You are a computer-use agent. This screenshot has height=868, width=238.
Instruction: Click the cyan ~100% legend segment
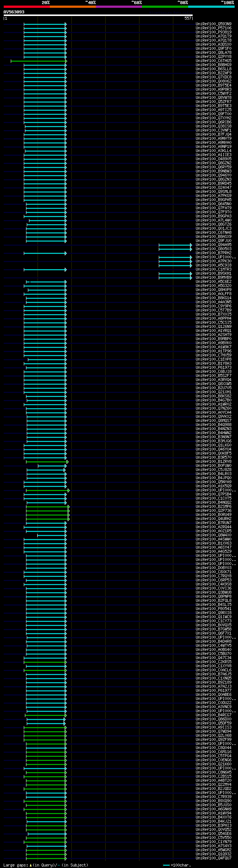[211, 7]
